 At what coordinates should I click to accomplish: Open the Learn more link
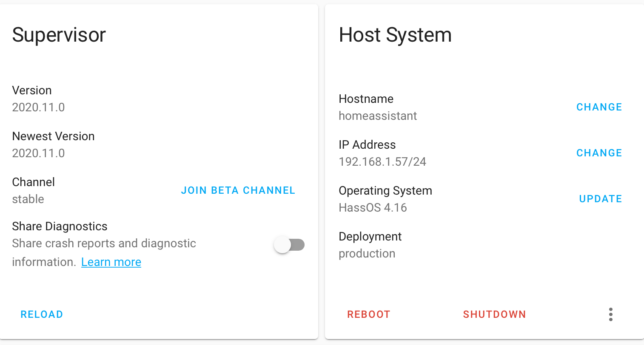111,262
